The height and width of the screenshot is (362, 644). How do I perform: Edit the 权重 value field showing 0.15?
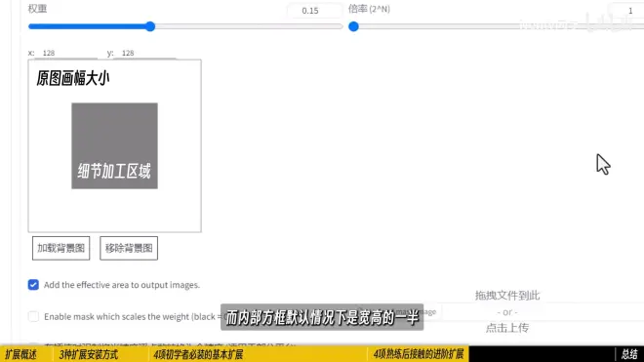click(314, 11)
